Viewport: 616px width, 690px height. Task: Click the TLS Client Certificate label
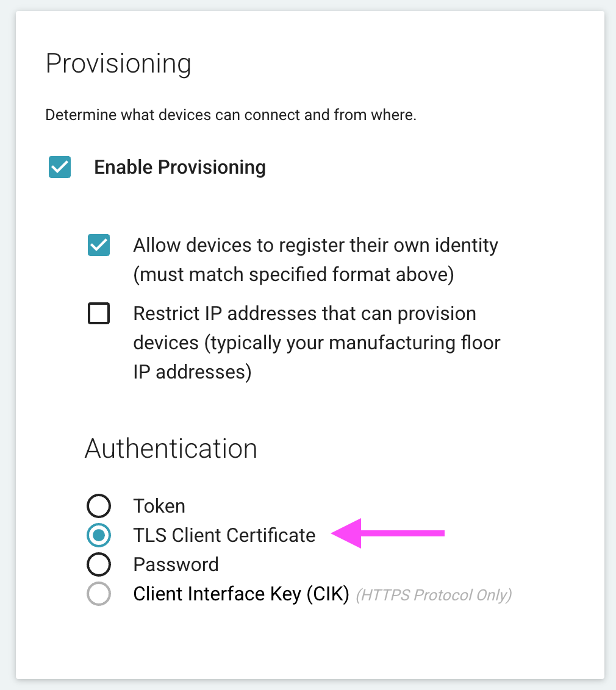coord(224,535)
